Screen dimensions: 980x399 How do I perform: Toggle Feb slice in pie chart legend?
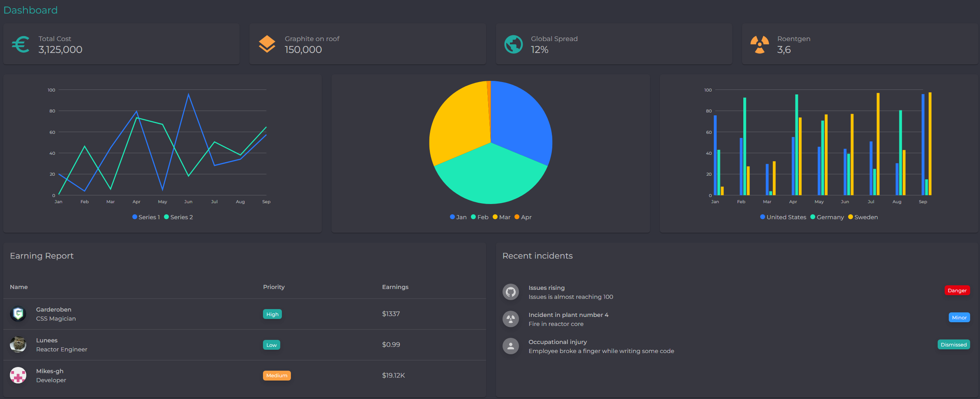pyautogui.click(x=480, y=217)
